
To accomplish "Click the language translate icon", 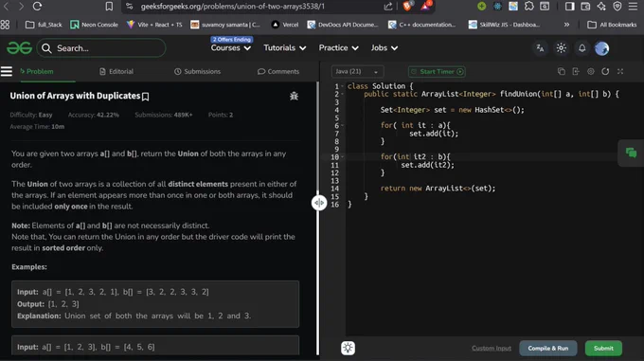I will point(540,48).
